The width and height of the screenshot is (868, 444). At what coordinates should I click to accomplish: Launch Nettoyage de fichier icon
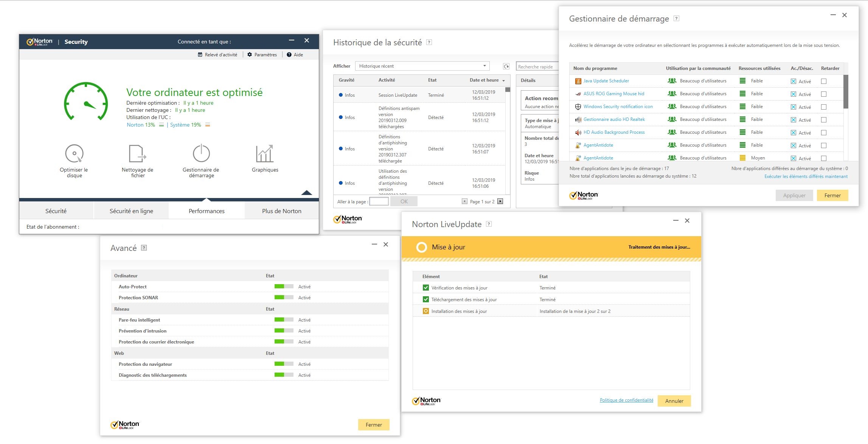pos(138,153)
